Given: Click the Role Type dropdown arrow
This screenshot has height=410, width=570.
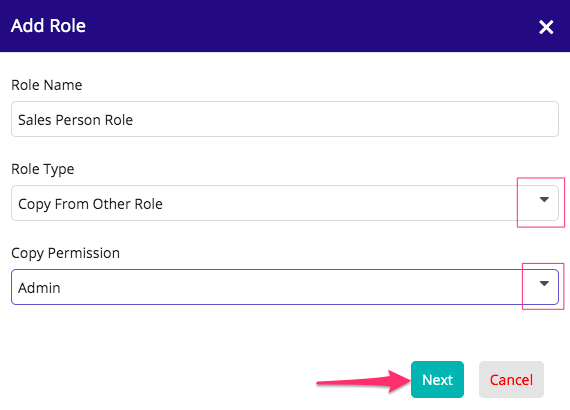Looking at the screenshot, I should pos(544,200).
